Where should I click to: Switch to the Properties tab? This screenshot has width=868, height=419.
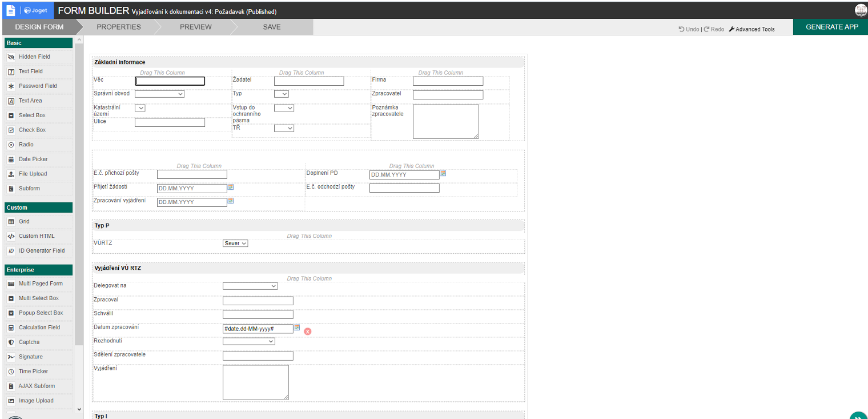(118, 26)
